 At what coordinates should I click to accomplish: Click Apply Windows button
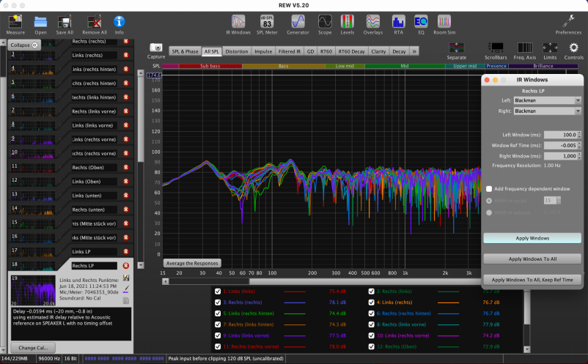[532, 238]
